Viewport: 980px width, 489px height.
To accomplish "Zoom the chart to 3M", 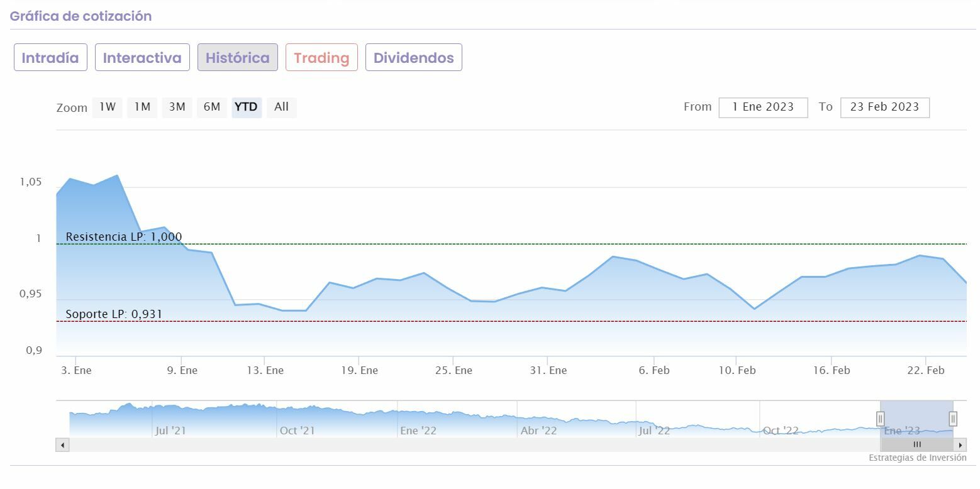I will point(177,107).
